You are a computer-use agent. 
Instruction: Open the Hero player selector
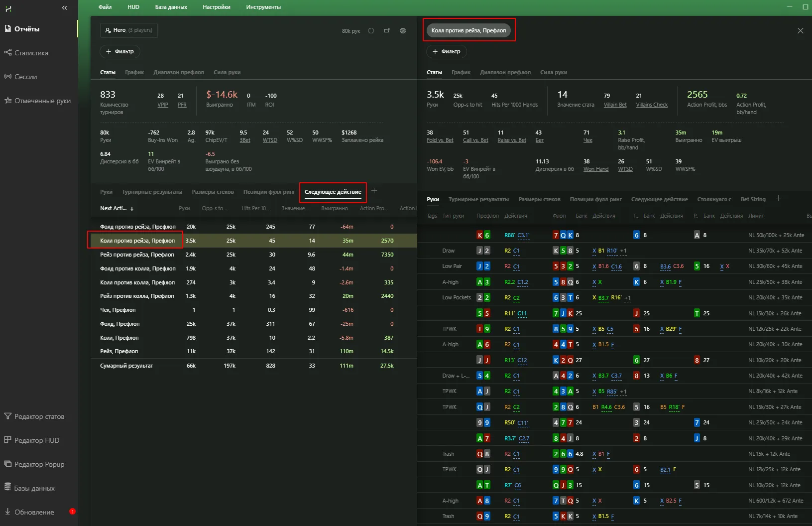(x=128, y=30)
